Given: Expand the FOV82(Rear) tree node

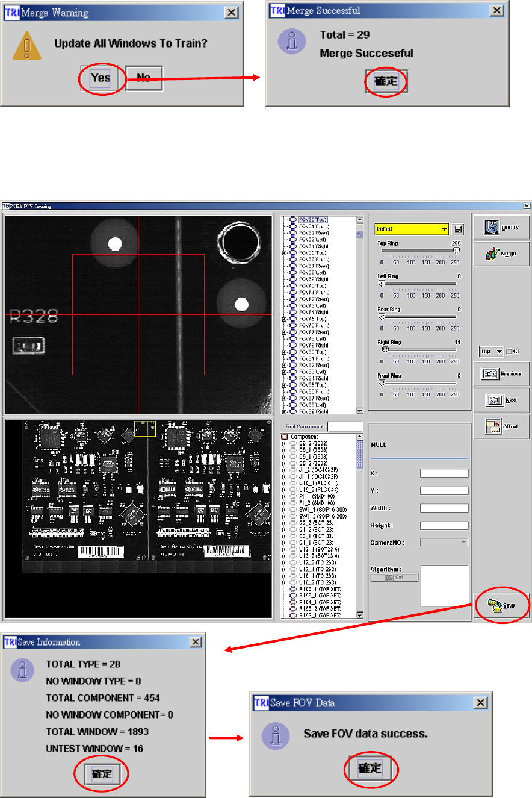Looking at the screenshot, I should coord(284,365).
